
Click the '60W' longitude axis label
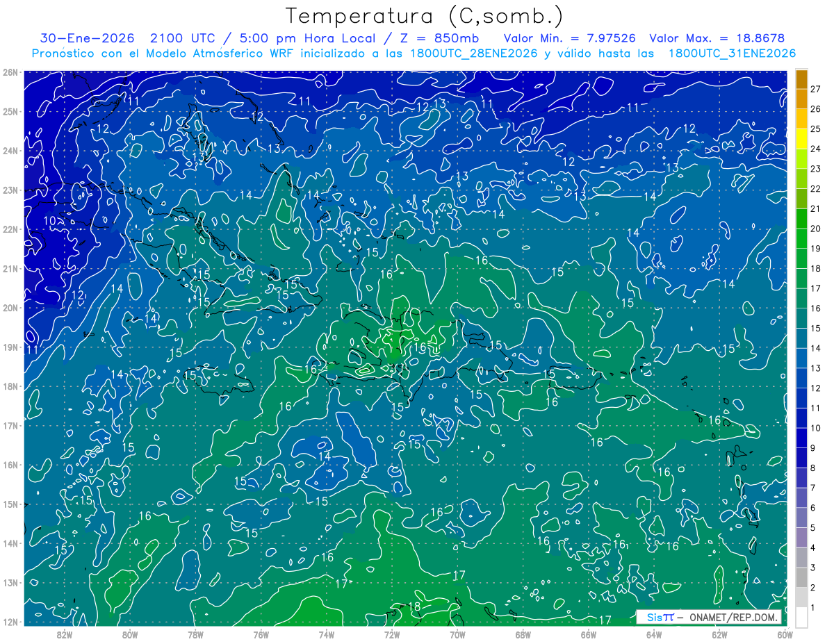click(x=785, y=634)
